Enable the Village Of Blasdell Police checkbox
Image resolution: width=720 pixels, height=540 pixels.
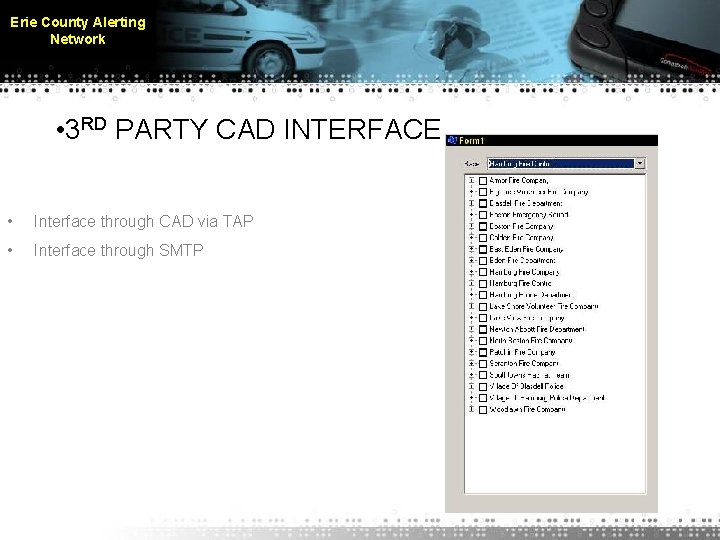pos(483,387)
